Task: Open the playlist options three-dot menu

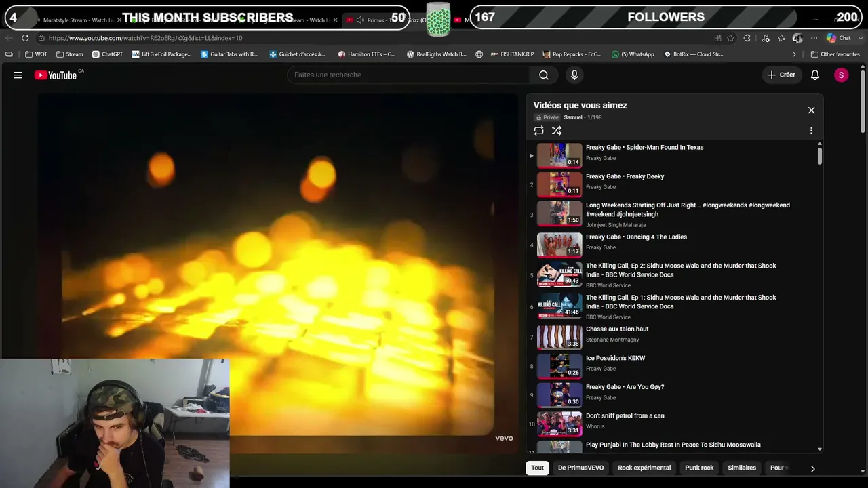Action: coord(811,131)
